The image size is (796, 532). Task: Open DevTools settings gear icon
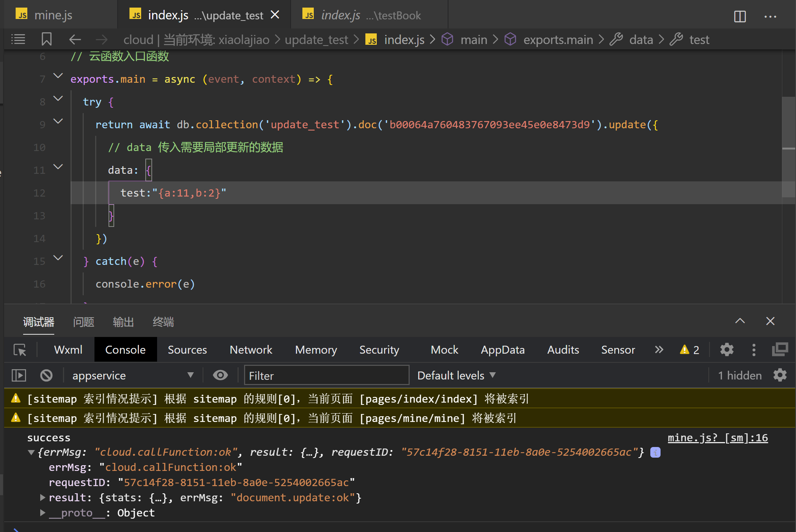(x=727, y=349)
